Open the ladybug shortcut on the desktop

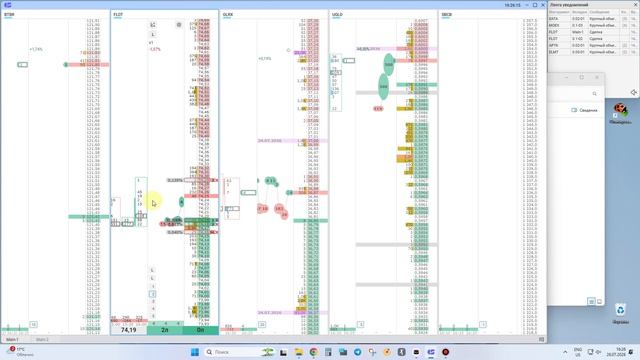pyautogui.click(x=620, y=113)
